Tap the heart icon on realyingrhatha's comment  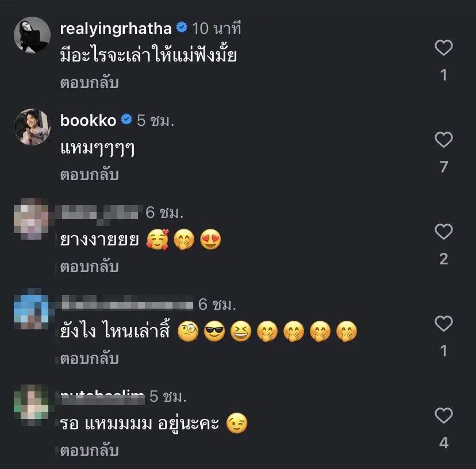click(x=444, y=49)
